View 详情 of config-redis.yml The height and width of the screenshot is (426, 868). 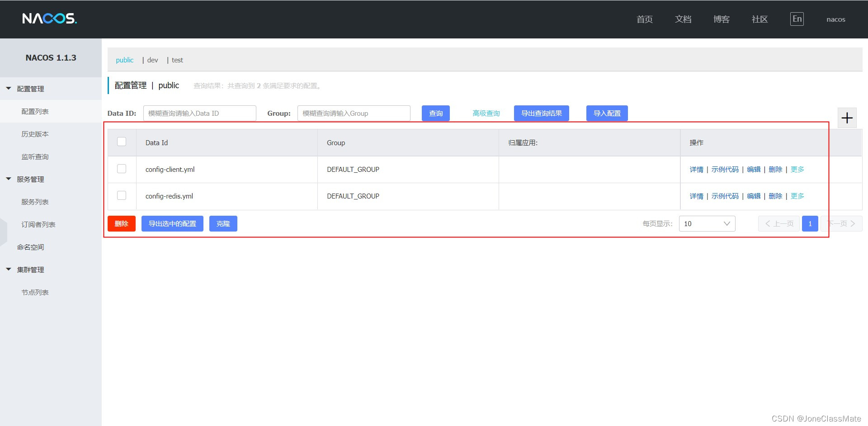696,196
